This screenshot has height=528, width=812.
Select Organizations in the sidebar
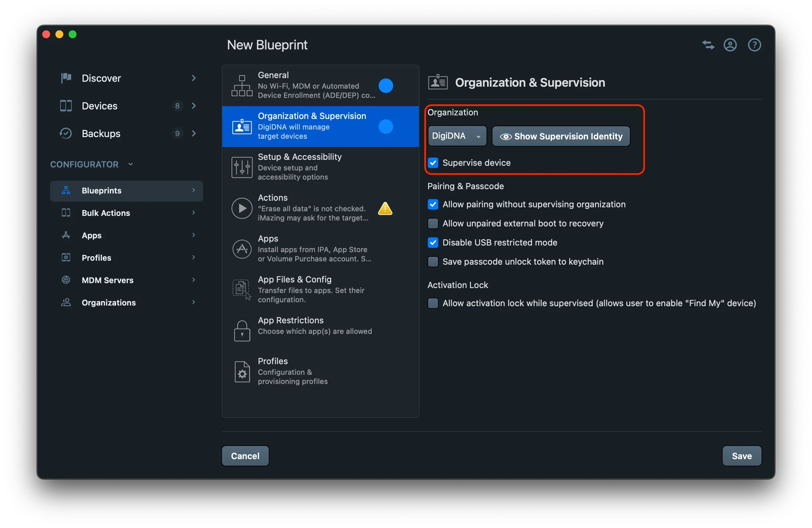click(x=108, y=302)
